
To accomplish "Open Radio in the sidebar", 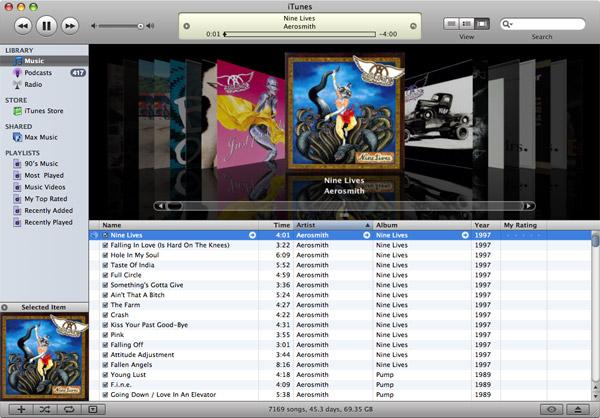I will pos(44,85).
